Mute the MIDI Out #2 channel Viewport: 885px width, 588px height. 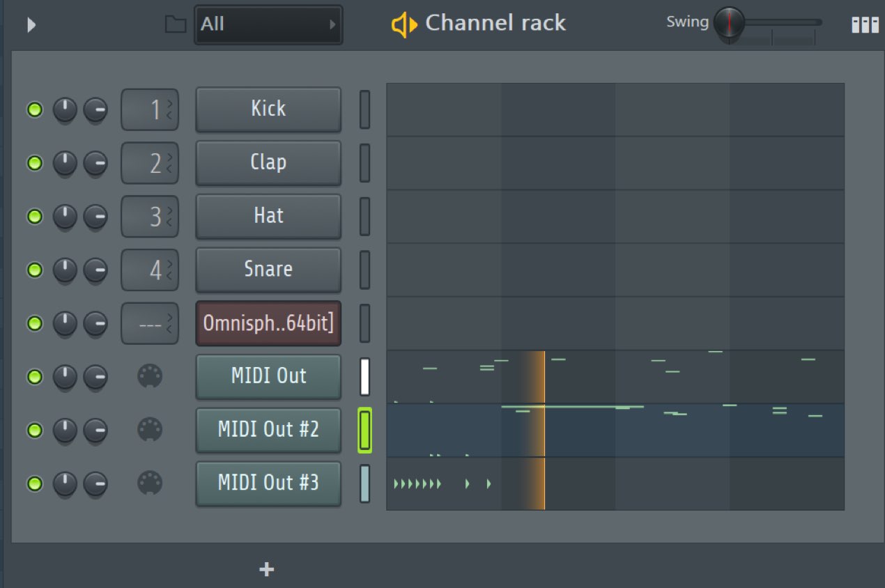(x=34, y=430)
